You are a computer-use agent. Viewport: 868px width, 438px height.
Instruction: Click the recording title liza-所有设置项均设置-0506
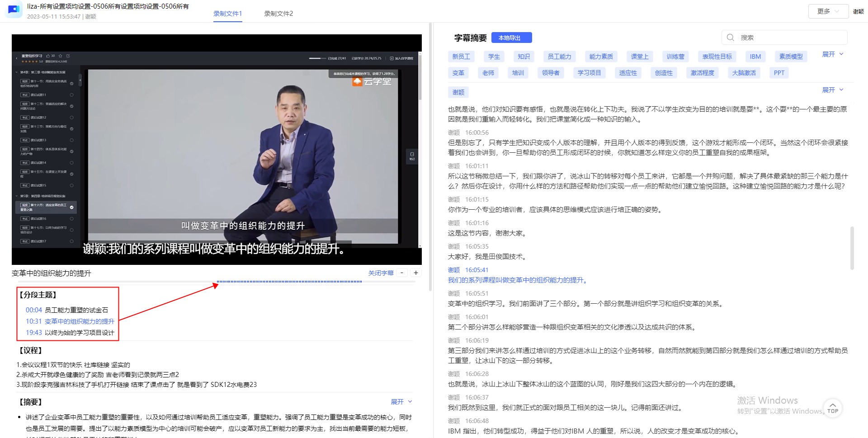(108, 6)
